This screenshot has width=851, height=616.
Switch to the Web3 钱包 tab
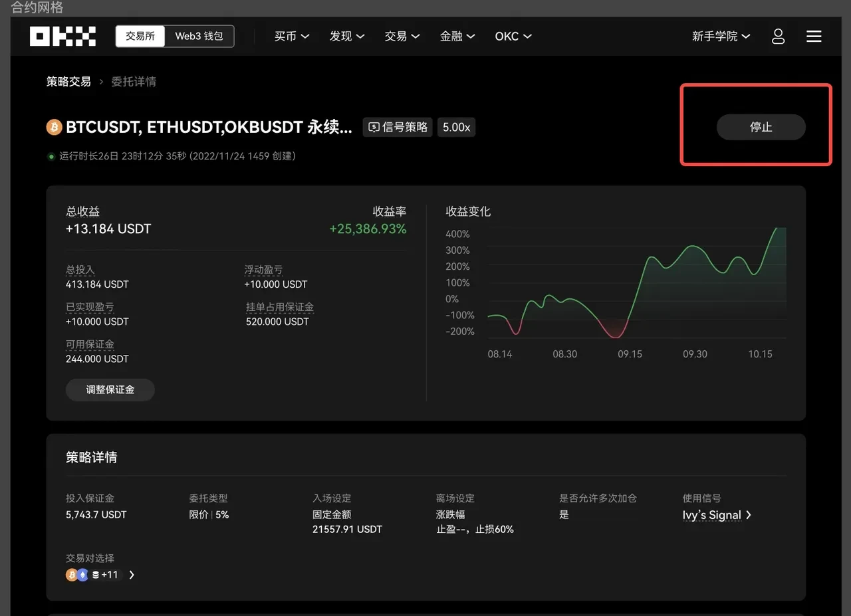(199, 36)
